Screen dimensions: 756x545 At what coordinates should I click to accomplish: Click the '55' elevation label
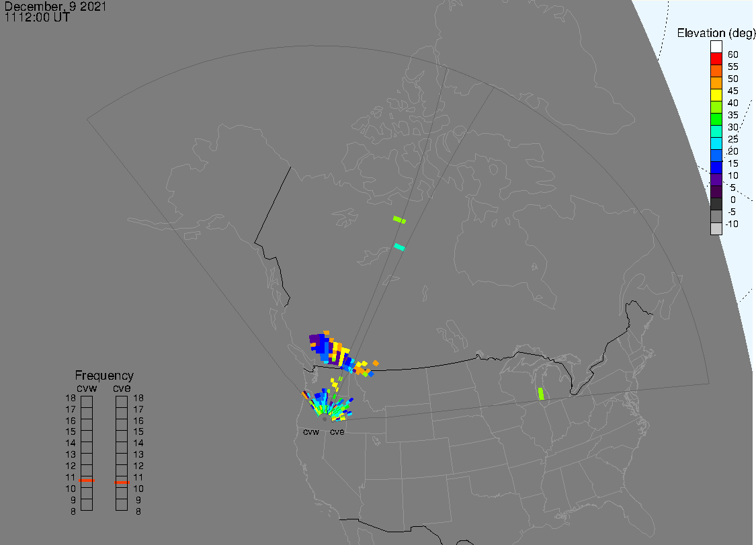(x=733, y=67)
